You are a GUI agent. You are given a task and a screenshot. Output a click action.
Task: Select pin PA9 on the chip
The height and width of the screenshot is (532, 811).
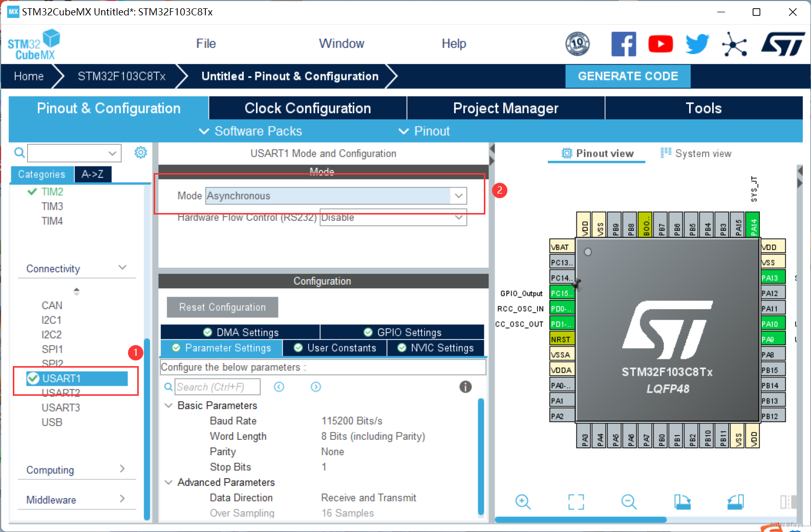tap(773, 339)
